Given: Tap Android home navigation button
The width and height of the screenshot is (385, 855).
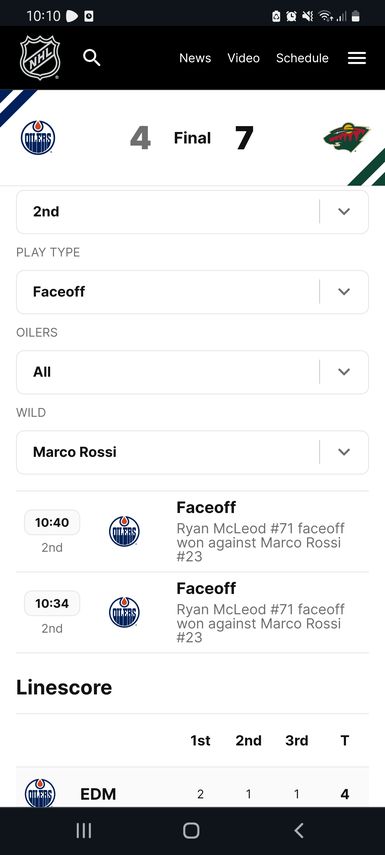Looking at the screenshot, I should click(x=191, y=830).
